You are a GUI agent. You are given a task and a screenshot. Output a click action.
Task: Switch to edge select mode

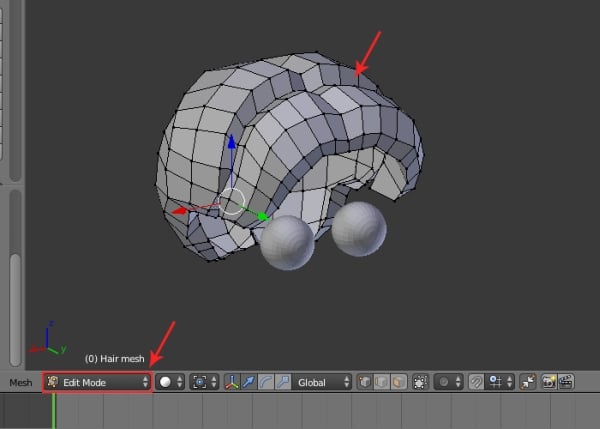click(383, 382)
